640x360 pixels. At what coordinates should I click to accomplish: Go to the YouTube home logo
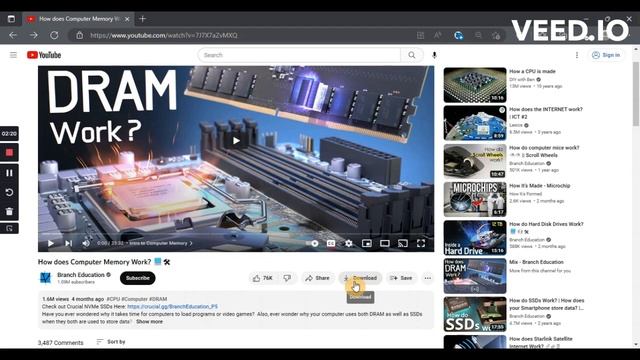pos(44,55)
